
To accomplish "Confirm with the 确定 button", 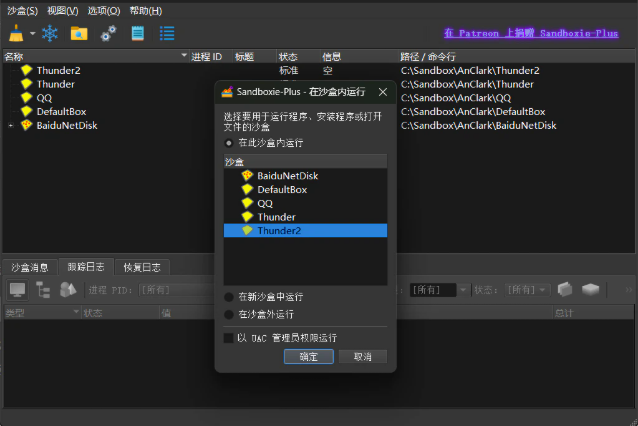I will 309,357.
